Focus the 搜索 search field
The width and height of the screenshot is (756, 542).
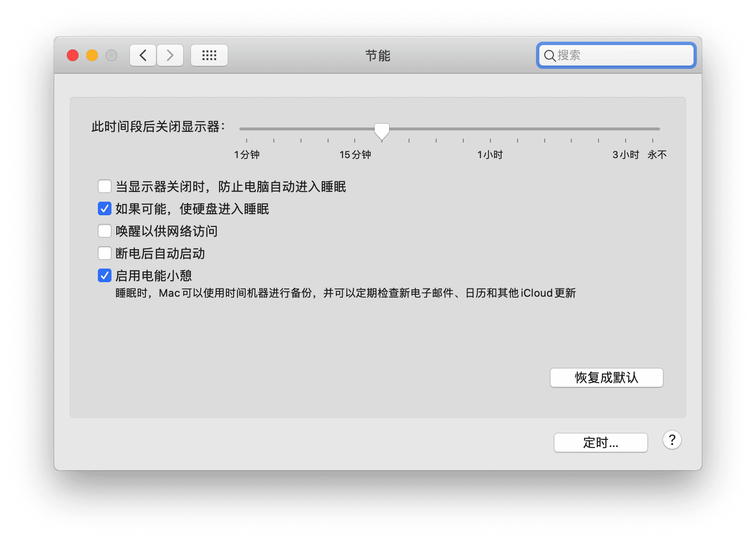(x=616, y=55)
